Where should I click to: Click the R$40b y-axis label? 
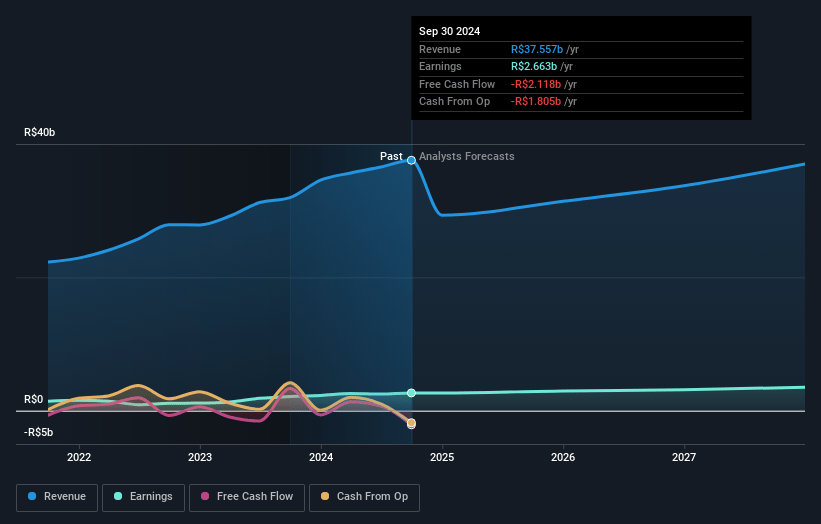pyautogui.click(x=39, y=132)
